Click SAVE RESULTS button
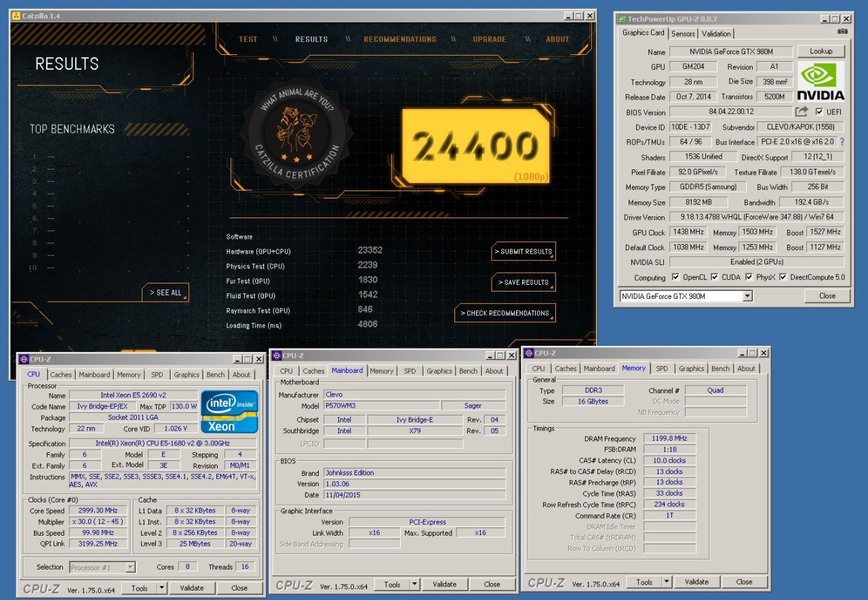 click(524, 282)
